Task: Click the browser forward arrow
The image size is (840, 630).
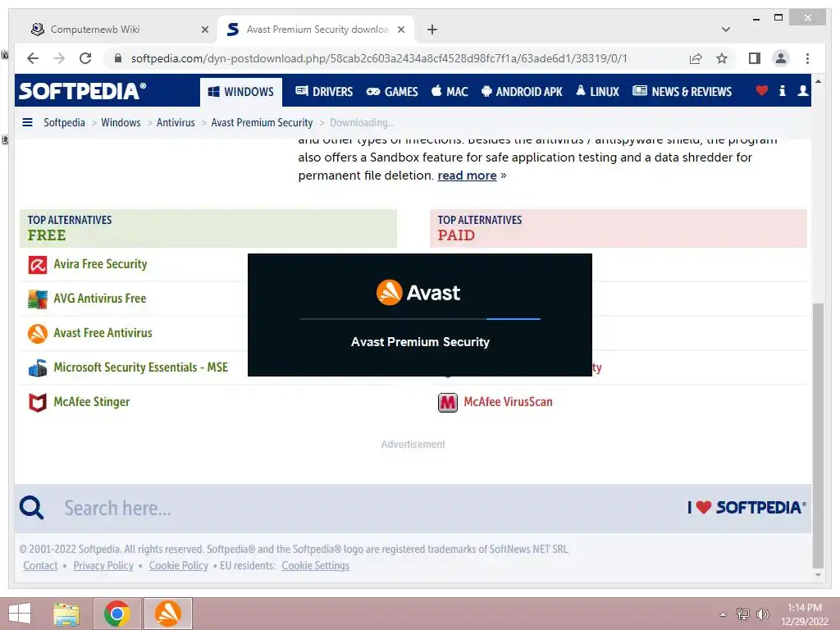Action: [x=59, y=58]
